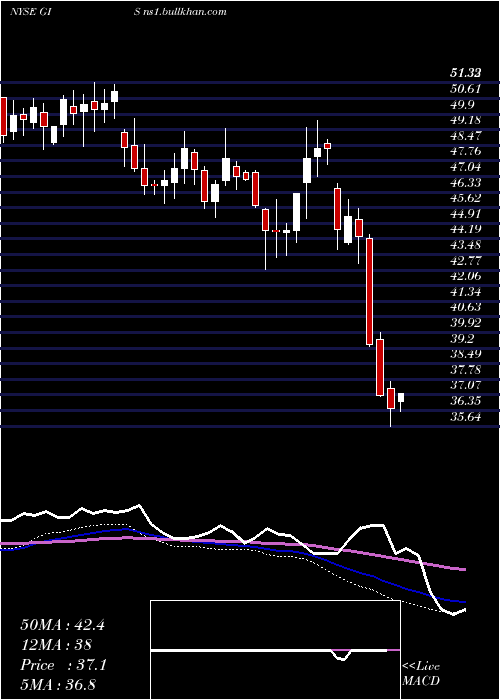Click the 39.92 price axis label
Image resolution: width=500 pixels, height=700 pixels.
tap(465, 323)
